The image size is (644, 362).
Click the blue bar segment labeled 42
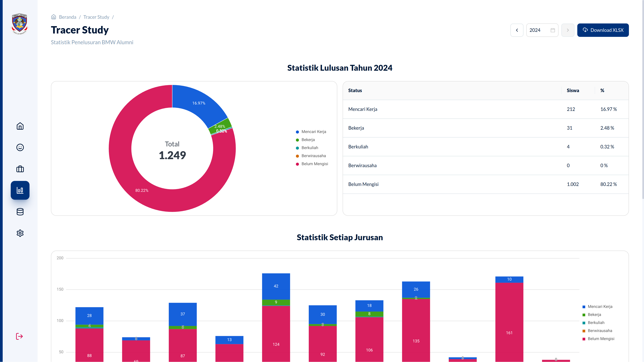pyautogui.click(x=276, y=286)
